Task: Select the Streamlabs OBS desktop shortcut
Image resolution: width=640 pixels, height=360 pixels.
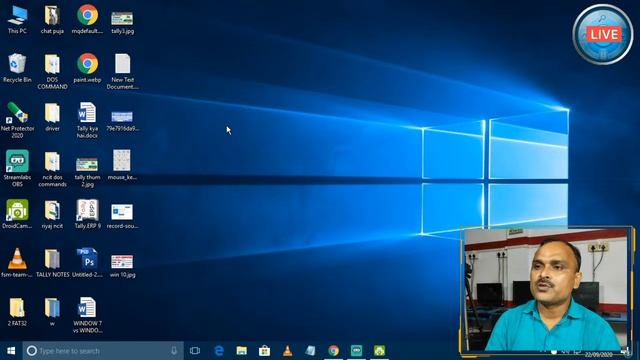Action: click(x=17, y=169)
